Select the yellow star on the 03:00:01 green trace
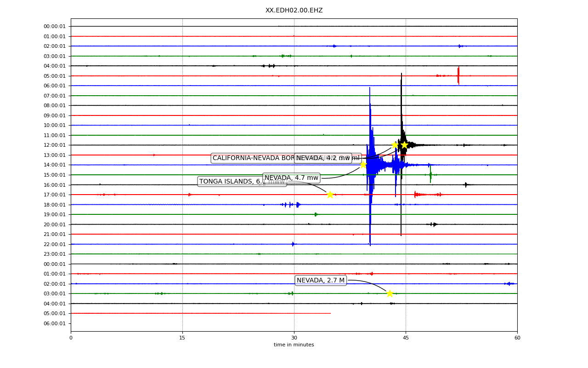The image size is (588, 368). pyautogui.click(x=390, y=293)
